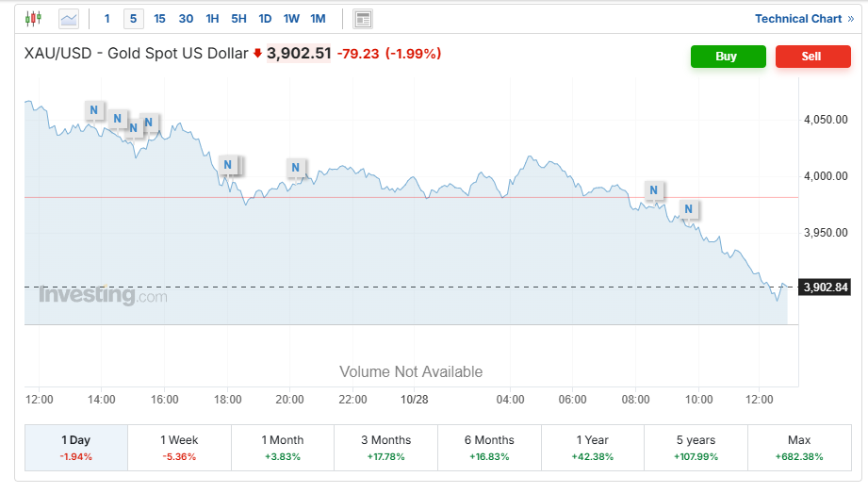Image resolution: width=868 pixels, height=493 pixels.
Task: Open the news marker just after 08:00
Action: (x=653, y=190)
